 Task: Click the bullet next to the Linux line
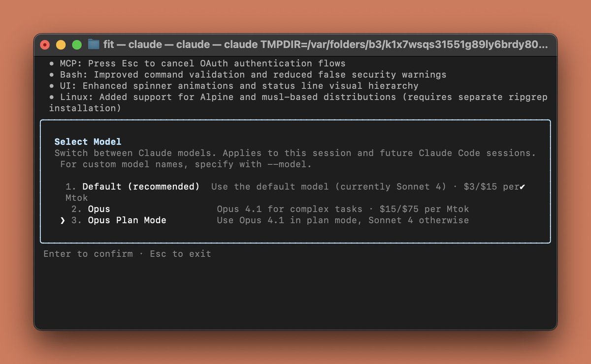coord(52,97)
